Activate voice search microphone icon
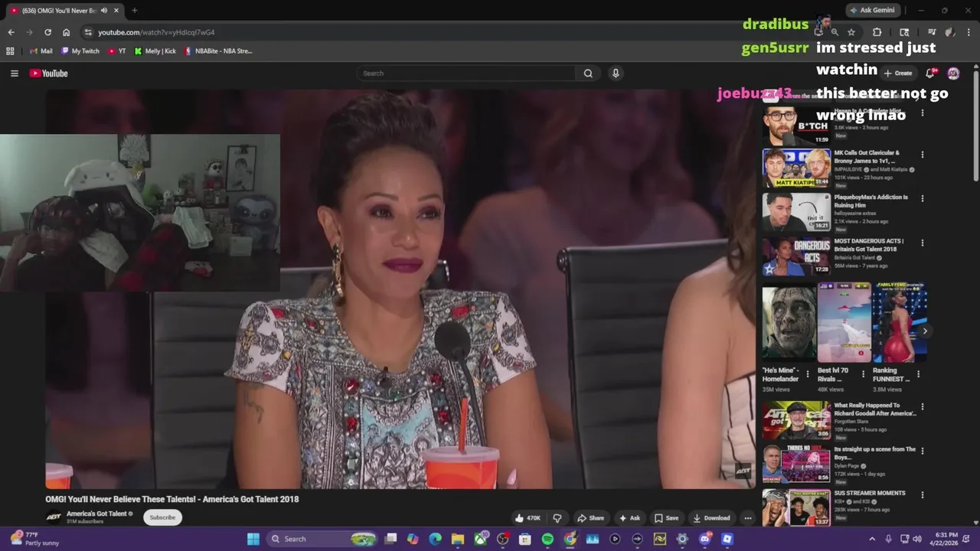Image resolution: width=980 pixels, height=551 pixels. tap(616, 73)
